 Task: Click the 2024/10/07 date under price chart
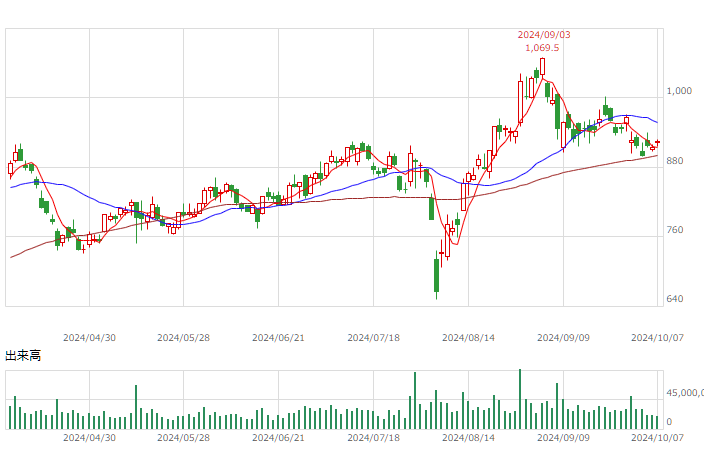coord(657,338)
